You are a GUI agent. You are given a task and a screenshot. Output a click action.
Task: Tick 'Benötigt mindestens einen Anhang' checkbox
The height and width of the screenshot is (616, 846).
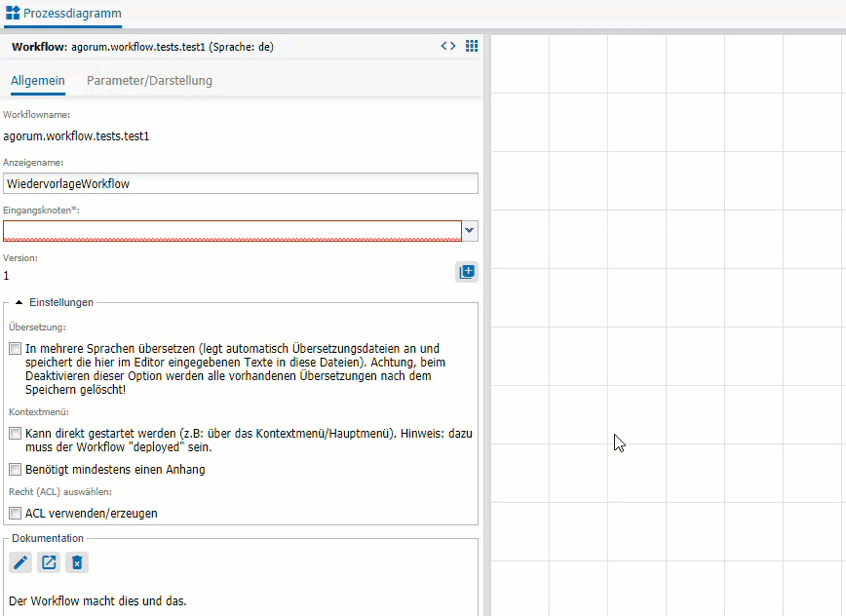pos(16,469)
